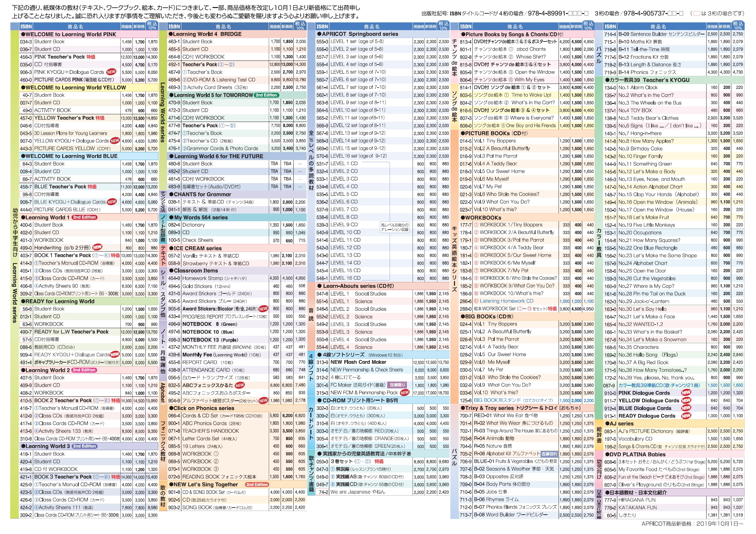Select the 'カラー教具39 Teacher's KYOGU' heading
756x534 pixels.
coord(674,80)
